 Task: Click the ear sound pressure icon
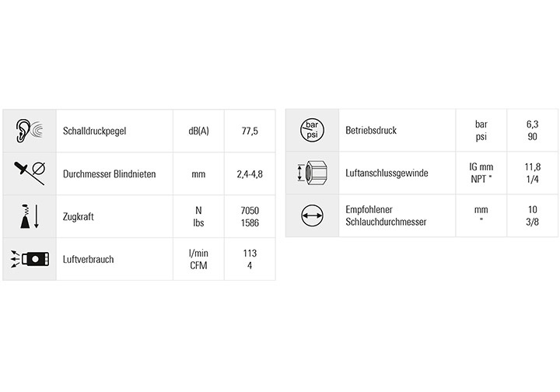(x=30, y=130)
